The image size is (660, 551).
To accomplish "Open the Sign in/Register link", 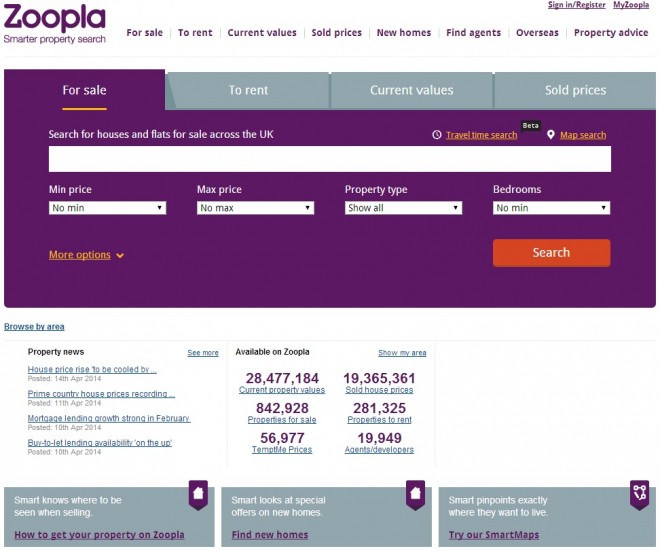I will click(x=577, y=5).
